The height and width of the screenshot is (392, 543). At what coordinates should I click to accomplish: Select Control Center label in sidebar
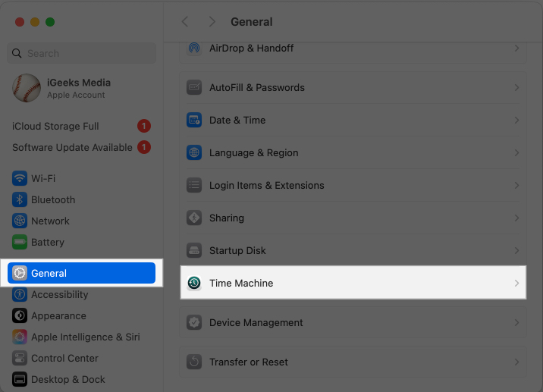click(x=64, y=359)
